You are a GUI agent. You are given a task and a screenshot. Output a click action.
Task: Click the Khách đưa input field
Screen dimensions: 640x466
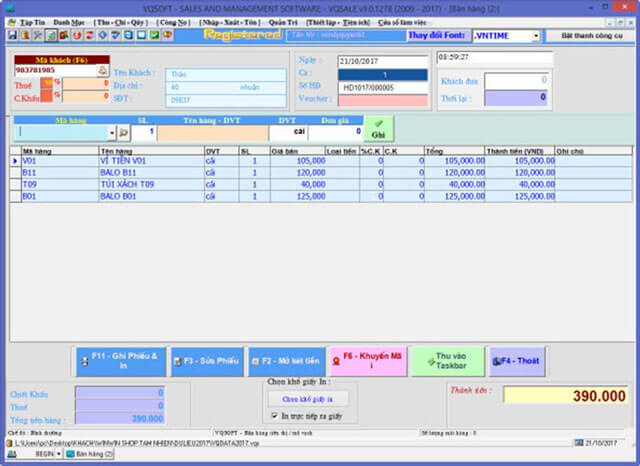pyautogui.click(x=516, y=79)
